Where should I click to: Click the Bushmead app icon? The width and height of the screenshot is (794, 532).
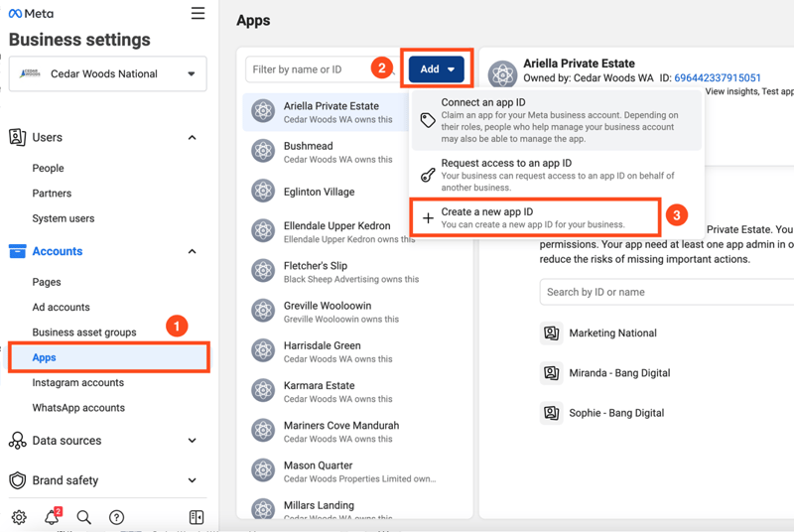pos(263,151)
